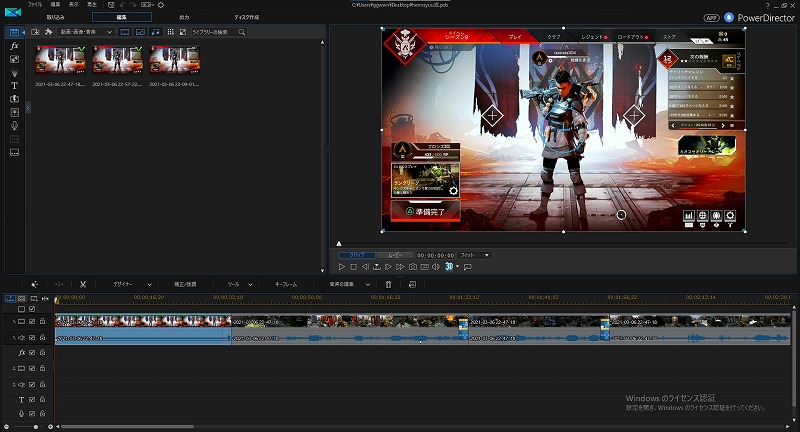Play the preview
Viewport: 800px width, 432px height.
(341, 267)
